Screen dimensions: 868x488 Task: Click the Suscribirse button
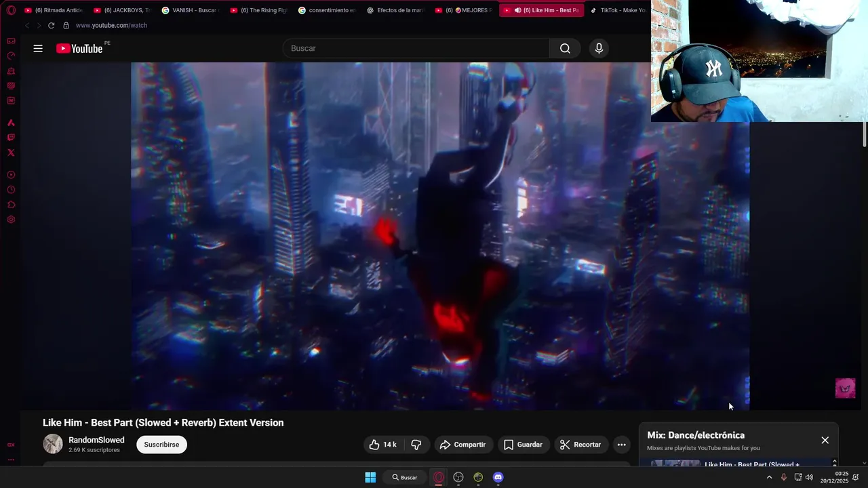(x=161, y=445)
